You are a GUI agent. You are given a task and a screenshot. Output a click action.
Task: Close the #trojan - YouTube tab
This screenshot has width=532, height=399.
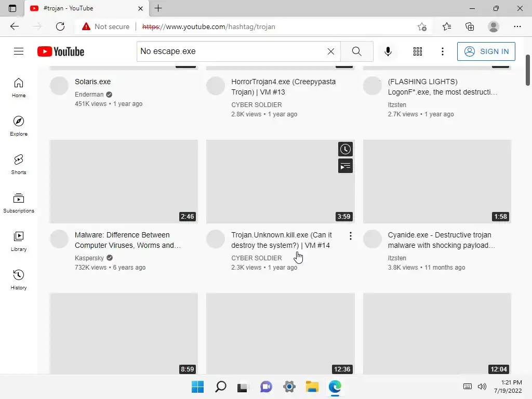140,8
